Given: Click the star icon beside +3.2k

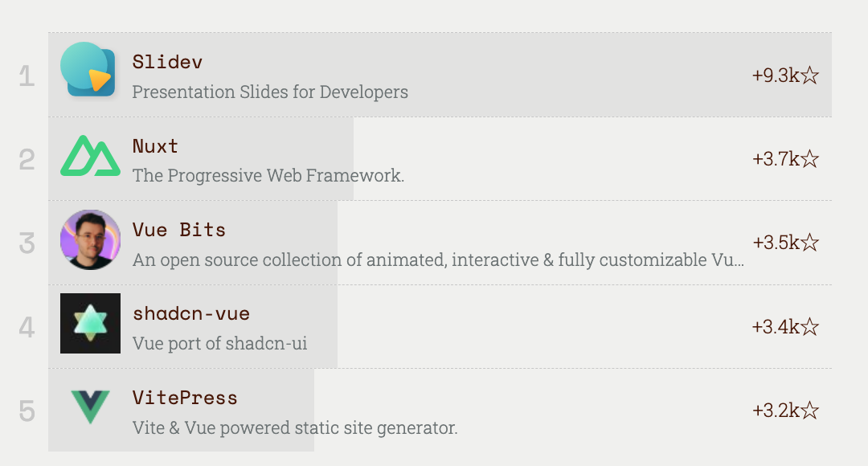Looking at the screenshot, I should tap(810, 411).
